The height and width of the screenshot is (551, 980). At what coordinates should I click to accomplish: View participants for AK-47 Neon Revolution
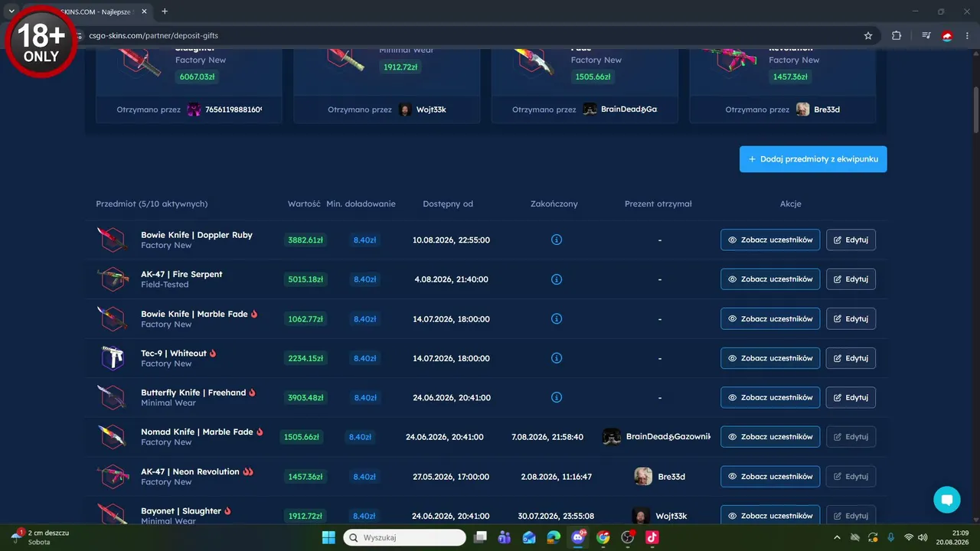pos(770,476)
